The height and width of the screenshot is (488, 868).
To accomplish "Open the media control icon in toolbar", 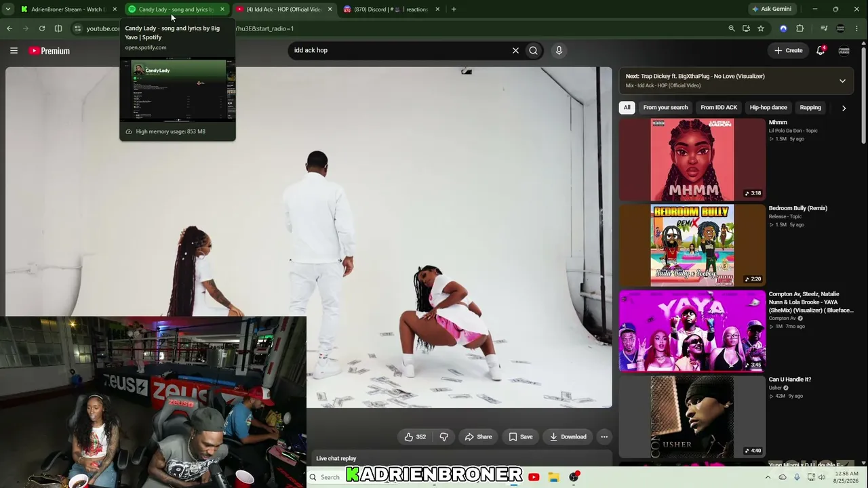I will [824, 28].
